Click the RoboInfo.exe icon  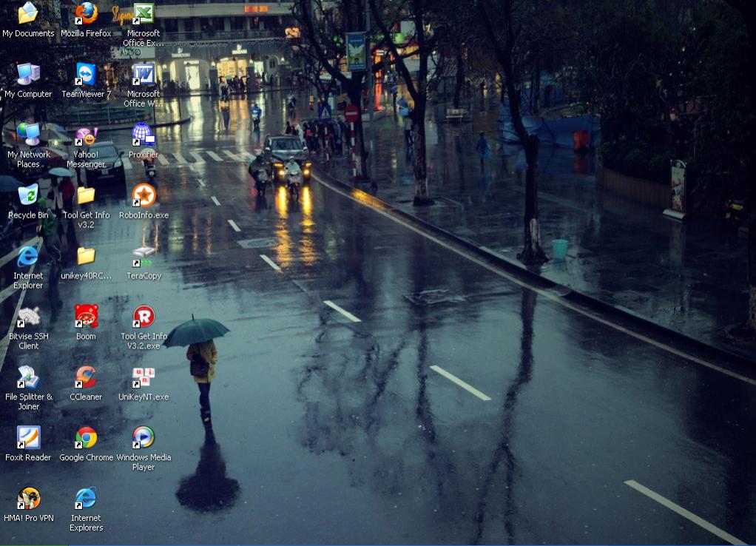point(144,196)
